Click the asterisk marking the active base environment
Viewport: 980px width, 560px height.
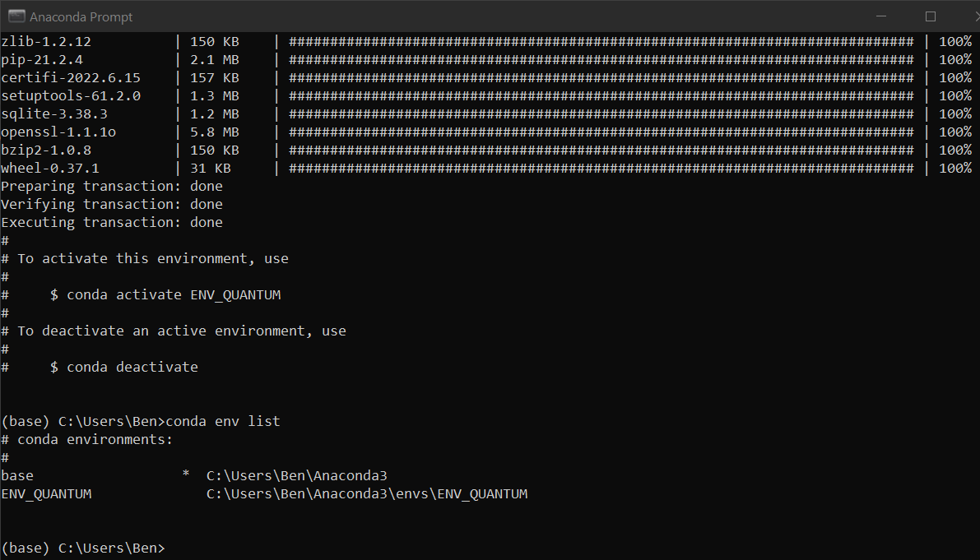point(186,476)
